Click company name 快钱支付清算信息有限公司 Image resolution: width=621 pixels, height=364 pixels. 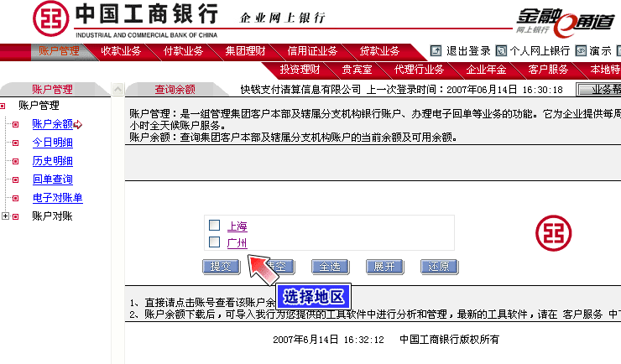click(x=300, y=90)
